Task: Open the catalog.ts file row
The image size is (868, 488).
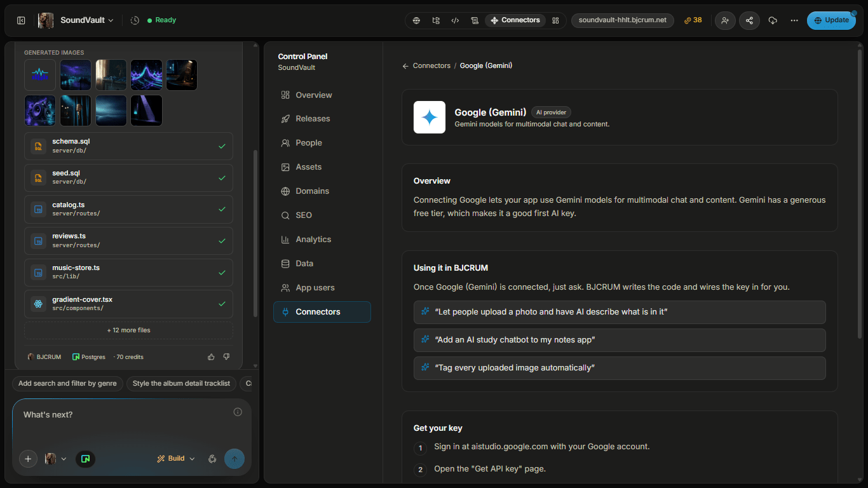Action: click(x=128, y=210)
